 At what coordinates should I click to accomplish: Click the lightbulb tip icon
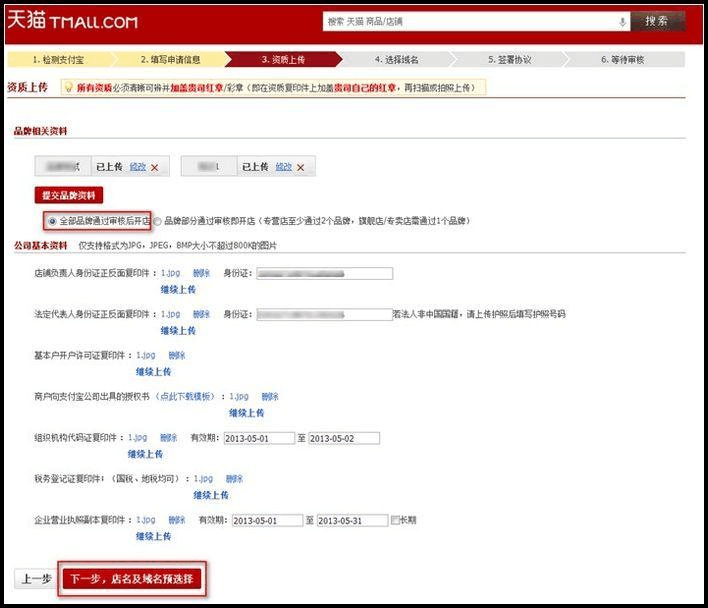point(68,88)
